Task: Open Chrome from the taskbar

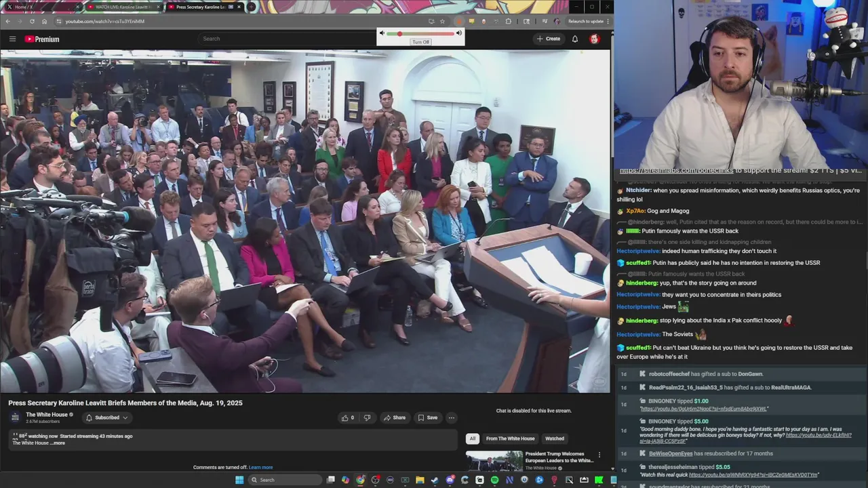Action: click(360, 480)
